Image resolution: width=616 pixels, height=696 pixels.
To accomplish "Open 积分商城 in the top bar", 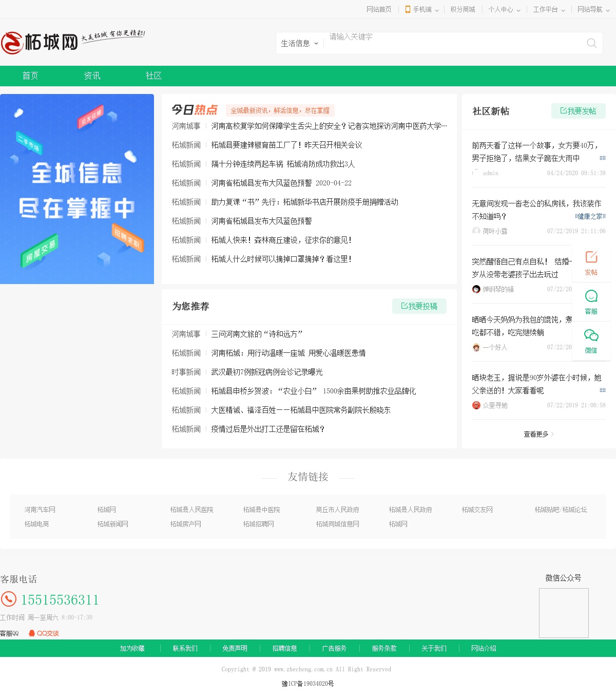I will (x=463, y=9).
